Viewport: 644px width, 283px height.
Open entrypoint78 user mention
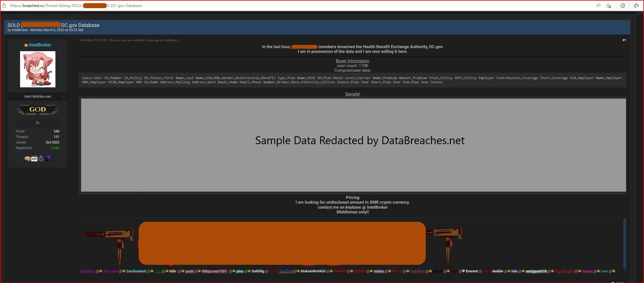[536, 271]
